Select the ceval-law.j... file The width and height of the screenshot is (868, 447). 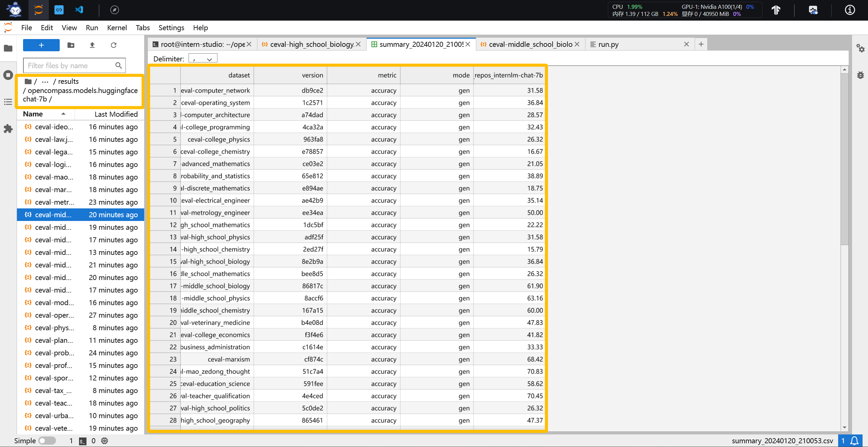81,139
